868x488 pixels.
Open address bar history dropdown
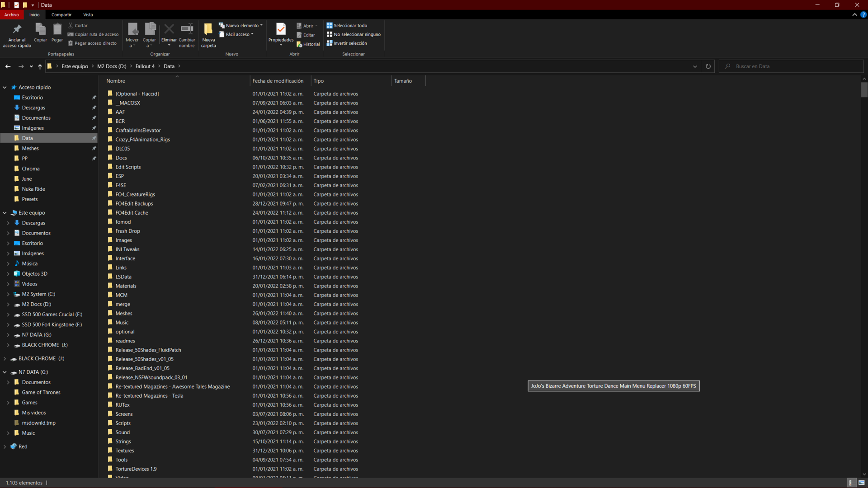pos(695,66)
